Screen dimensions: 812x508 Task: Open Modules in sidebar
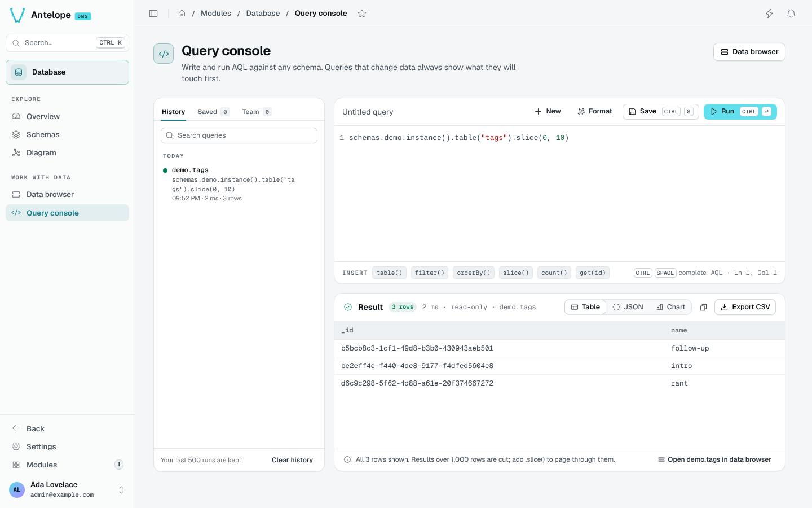[68, 465]
